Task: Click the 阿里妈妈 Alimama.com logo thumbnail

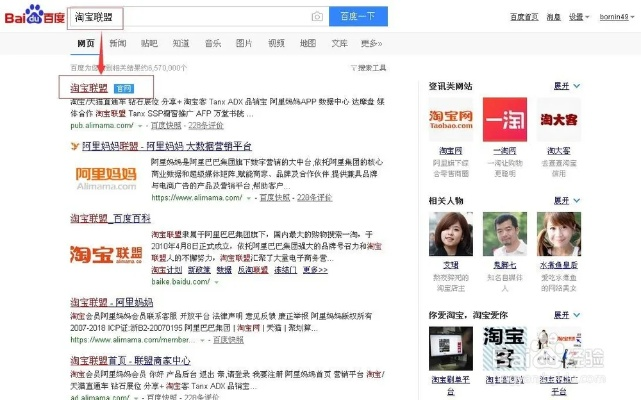Action: coord(106,178)
